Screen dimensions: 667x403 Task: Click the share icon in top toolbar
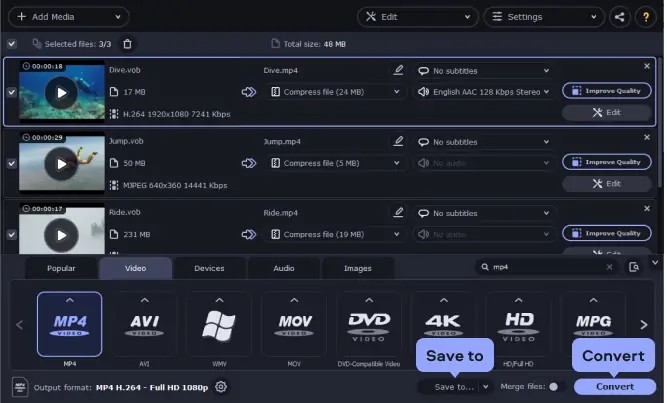[x=620, y=17]
